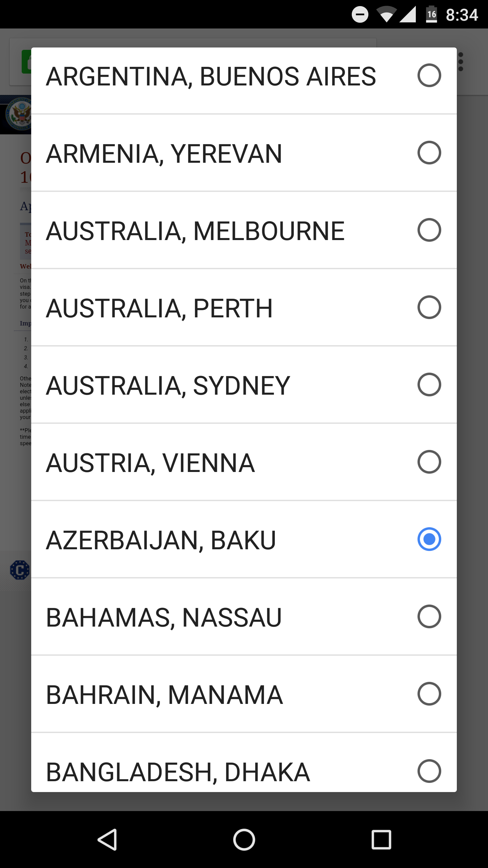The width and height of the screenshot is (488, 868).
Task: Tap the Wi-Fi status bar icon
Action: [x=386, y=15]
